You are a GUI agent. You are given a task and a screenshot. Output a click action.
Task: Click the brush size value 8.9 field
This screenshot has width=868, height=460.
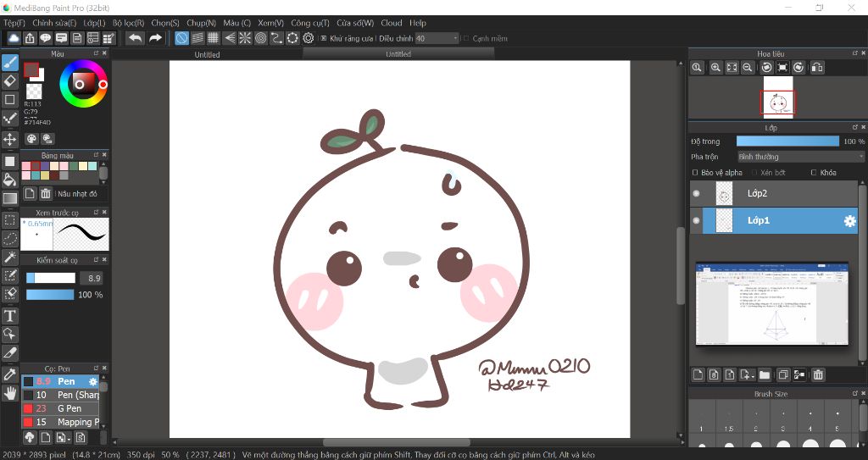(x=92, y=278)
